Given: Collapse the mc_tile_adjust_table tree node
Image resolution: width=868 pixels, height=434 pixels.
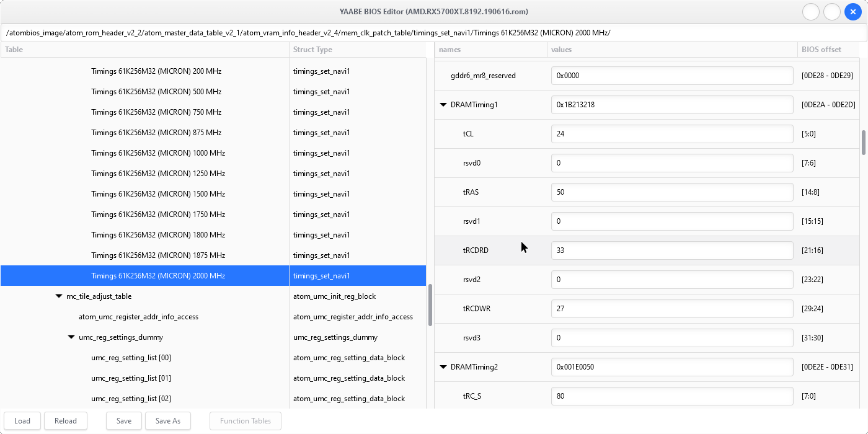Looking at the screenshot, I should pos(60,296).
